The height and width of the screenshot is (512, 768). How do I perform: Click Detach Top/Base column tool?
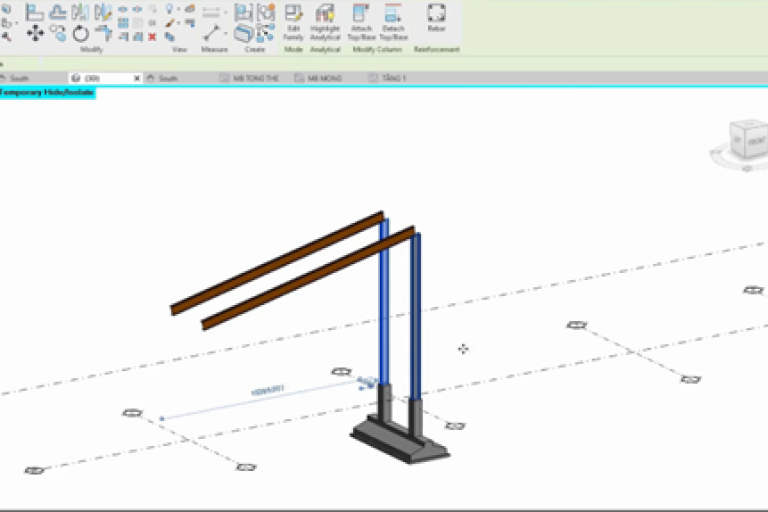pos(394,20)
